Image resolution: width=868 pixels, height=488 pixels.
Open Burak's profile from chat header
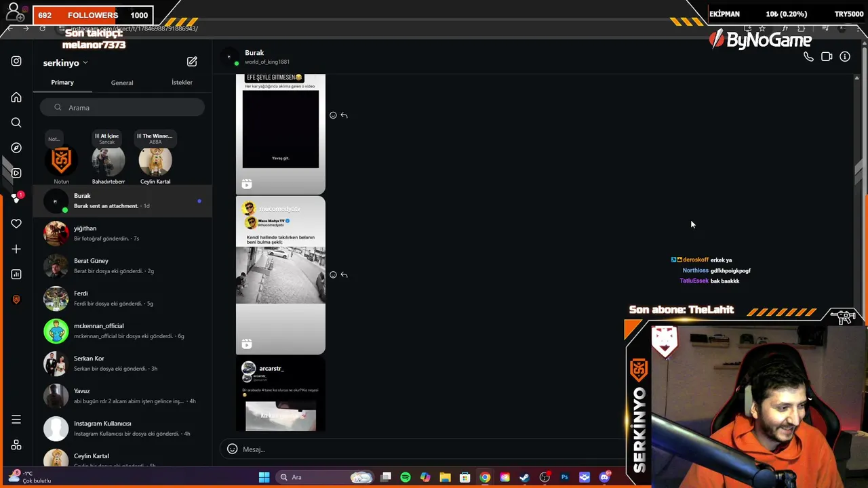point(258,57)
